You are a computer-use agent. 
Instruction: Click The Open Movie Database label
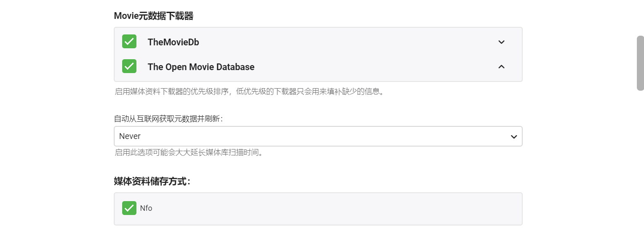click(x=201, y=67)
